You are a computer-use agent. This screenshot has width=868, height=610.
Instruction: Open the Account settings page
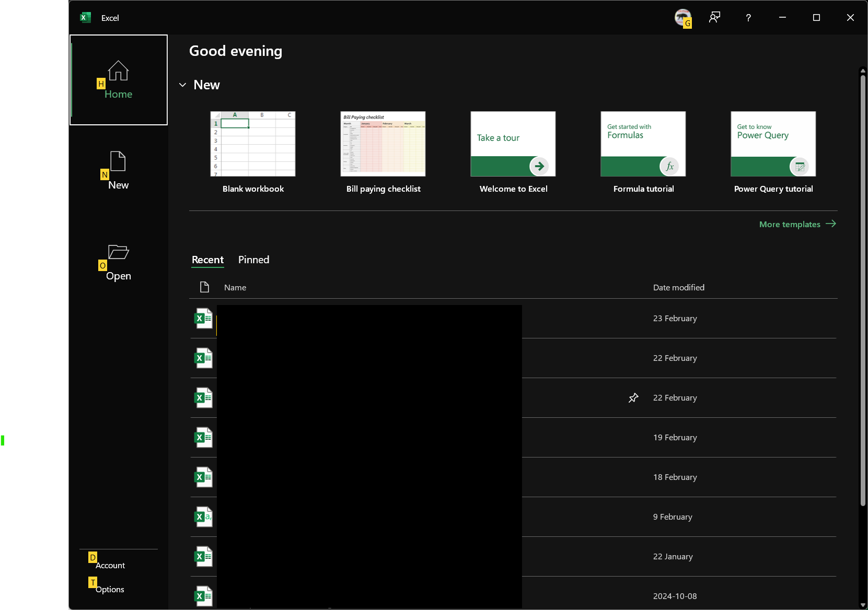[110, 565]
